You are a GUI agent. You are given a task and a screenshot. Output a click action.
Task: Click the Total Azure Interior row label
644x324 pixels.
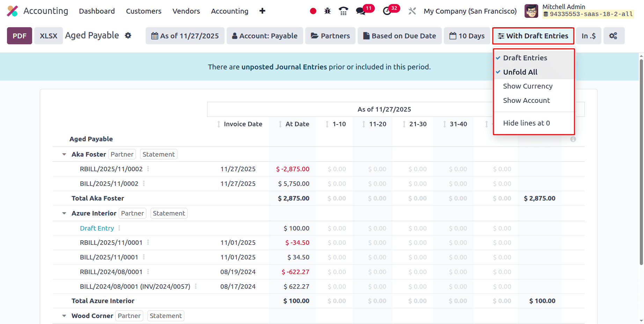tap(103, 301)
